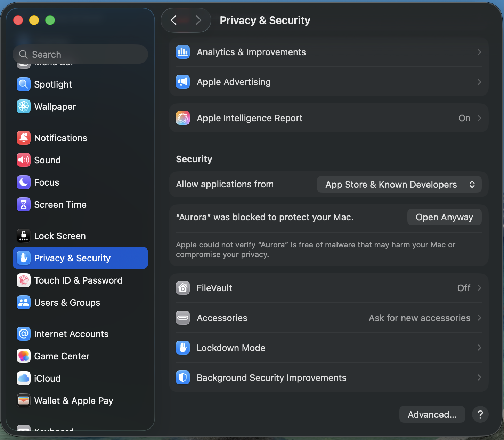Click the Apple Advertising megaphone icon
The image size is (504, 440).
(x=183, y=82)
